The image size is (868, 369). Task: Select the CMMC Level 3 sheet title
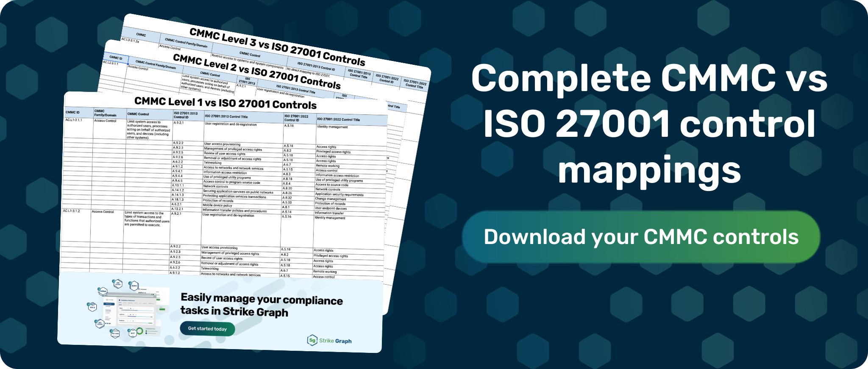tap(277, 47)
